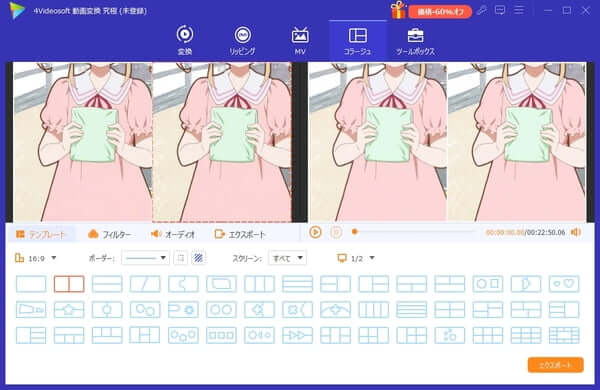Play the collage preview

pyautogui.click(x=315, y=232)
